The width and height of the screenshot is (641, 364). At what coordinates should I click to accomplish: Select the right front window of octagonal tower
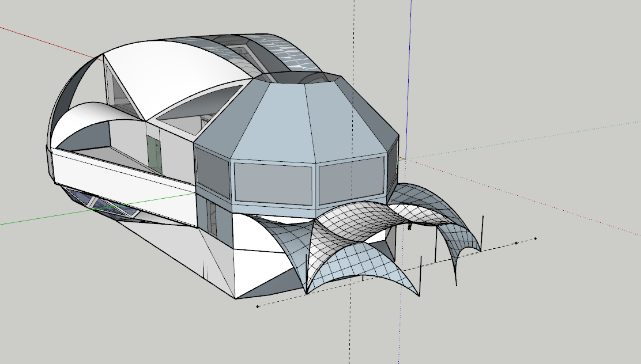352,181
